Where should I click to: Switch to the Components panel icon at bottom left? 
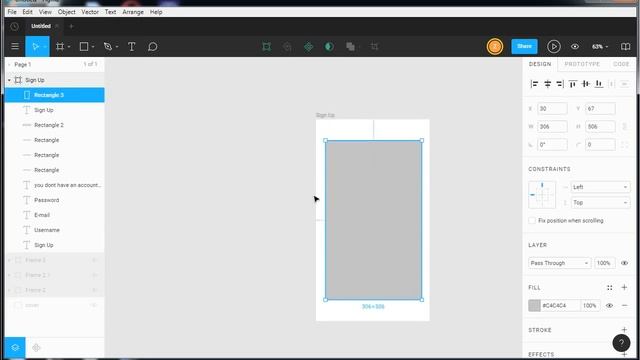click(x=36, y=348)
